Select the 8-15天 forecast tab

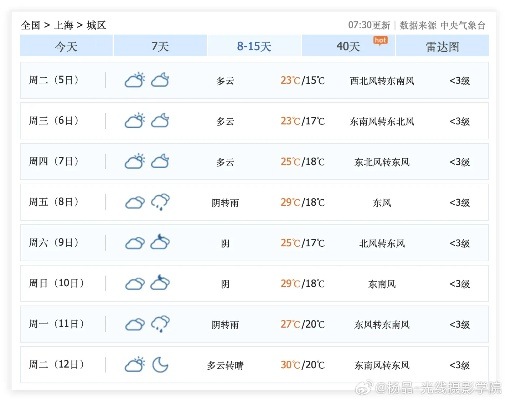254,46
